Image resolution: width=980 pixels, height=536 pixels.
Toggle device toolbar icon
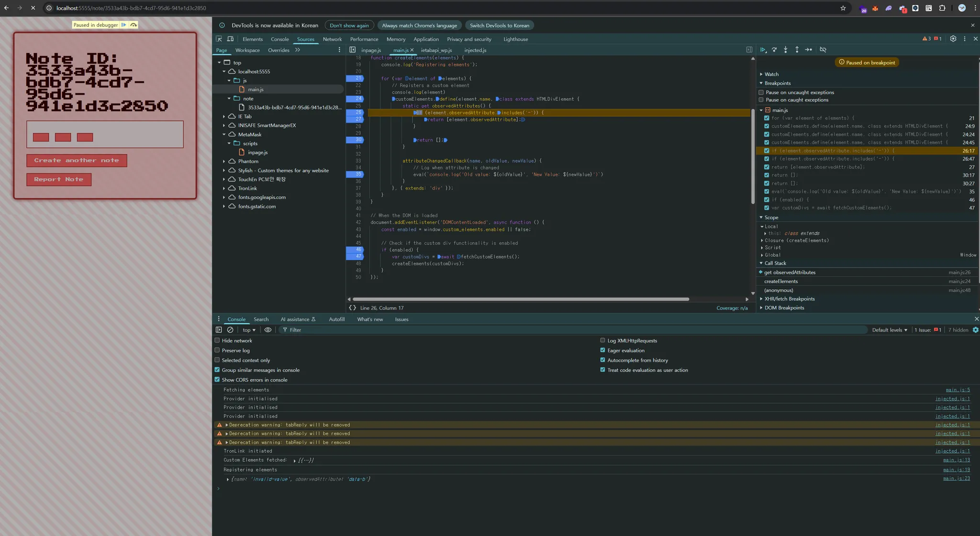tap(230, 39)
